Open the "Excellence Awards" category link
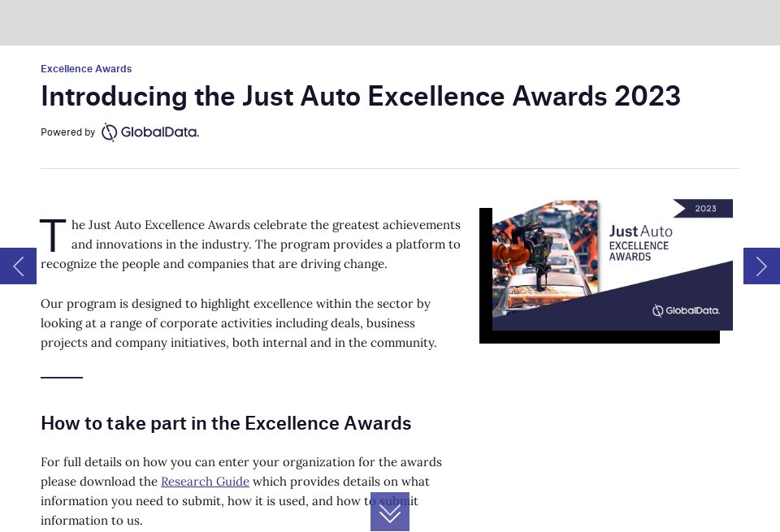780x532 pixels. [x=86, y=69]
